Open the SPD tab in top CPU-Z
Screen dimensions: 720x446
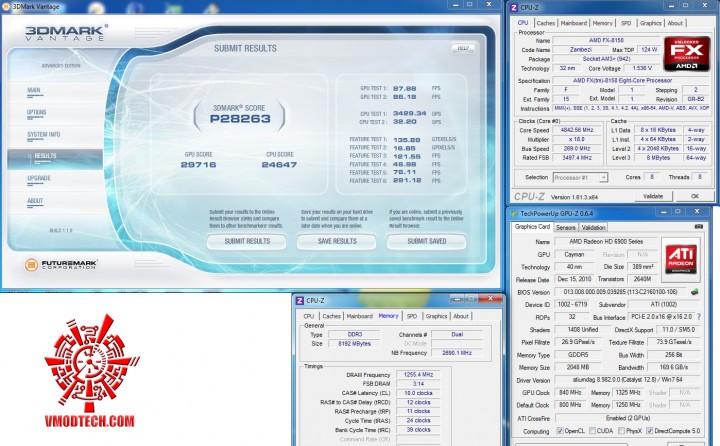pyautogui.click(x=626, y=23)
